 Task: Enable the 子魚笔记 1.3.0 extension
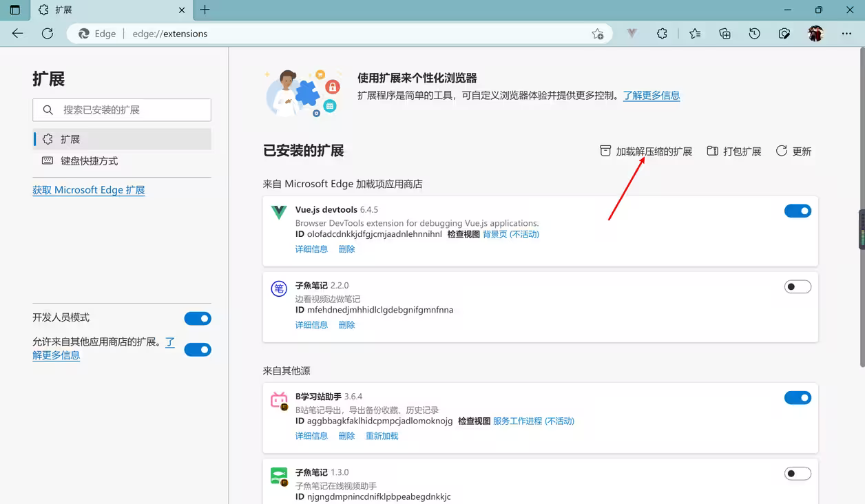click(x=798, y=473)
